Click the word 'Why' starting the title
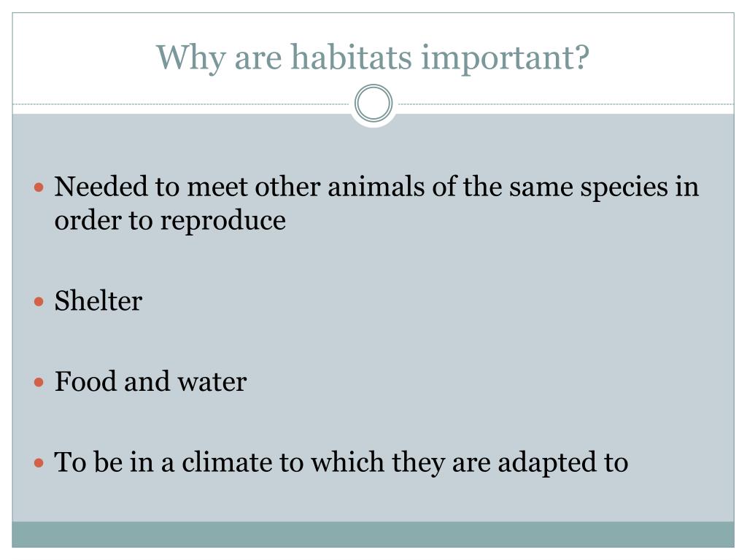This screenshot has width=747, height=560. point(190,58)
